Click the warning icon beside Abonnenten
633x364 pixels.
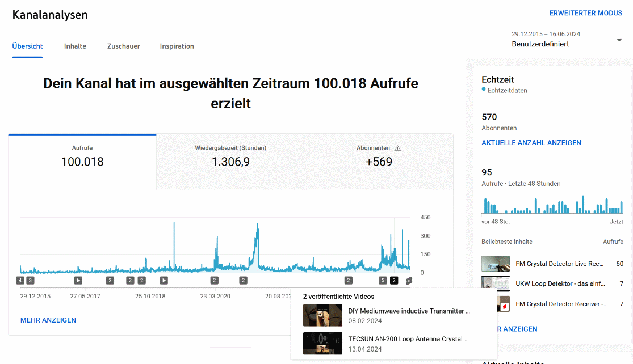[x=397, y=148]
